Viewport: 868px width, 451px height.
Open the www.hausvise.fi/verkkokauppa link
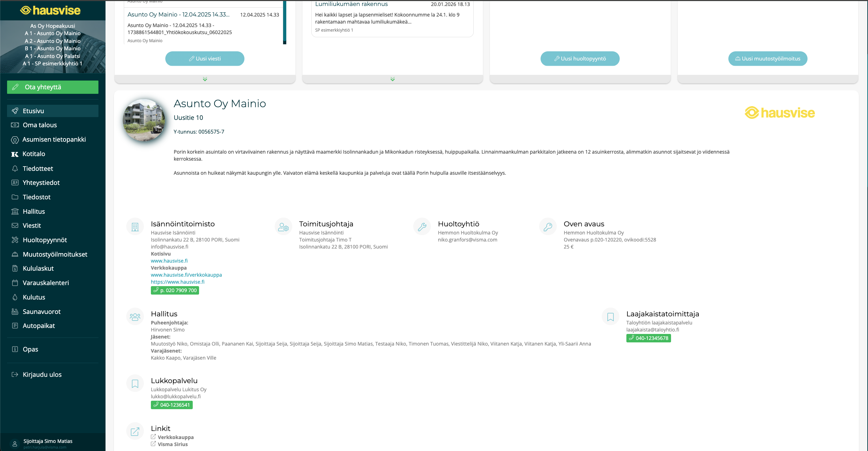point(186,275)
